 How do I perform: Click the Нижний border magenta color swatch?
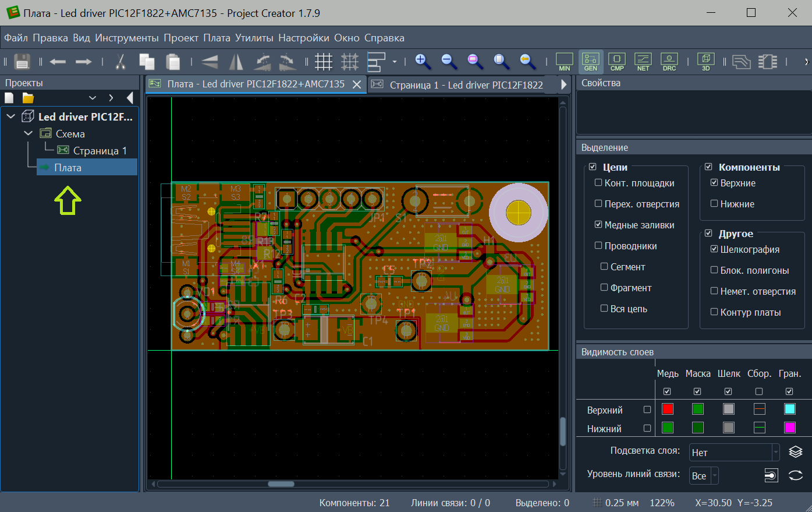point(790,428)
